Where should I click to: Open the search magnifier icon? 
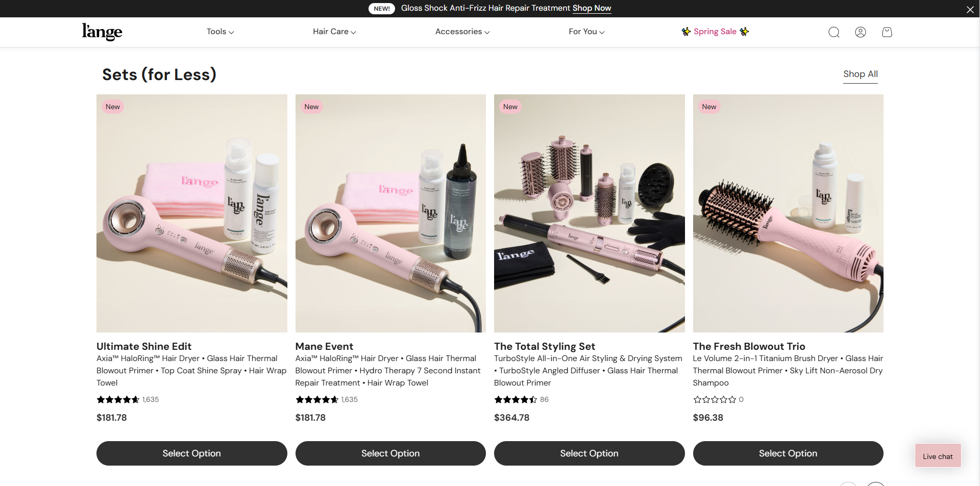coord(834,32)
